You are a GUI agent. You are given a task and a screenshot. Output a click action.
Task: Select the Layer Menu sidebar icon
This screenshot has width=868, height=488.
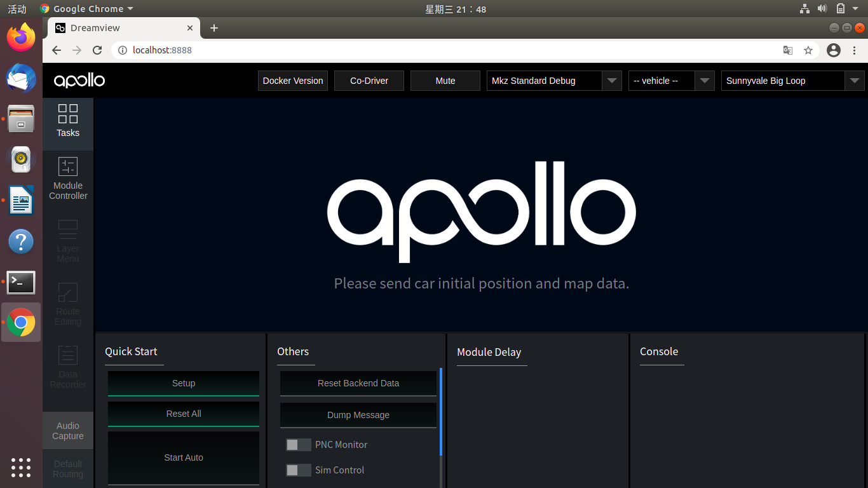67,241
